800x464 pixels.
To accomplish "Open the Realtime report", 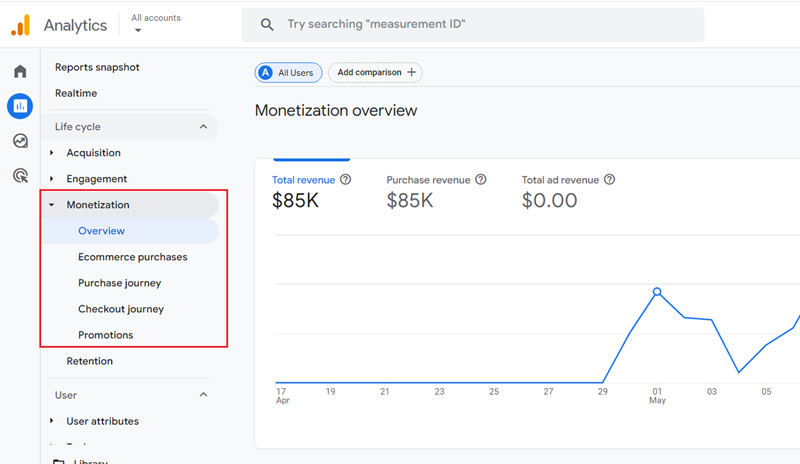I will click(x=76, y=93).
